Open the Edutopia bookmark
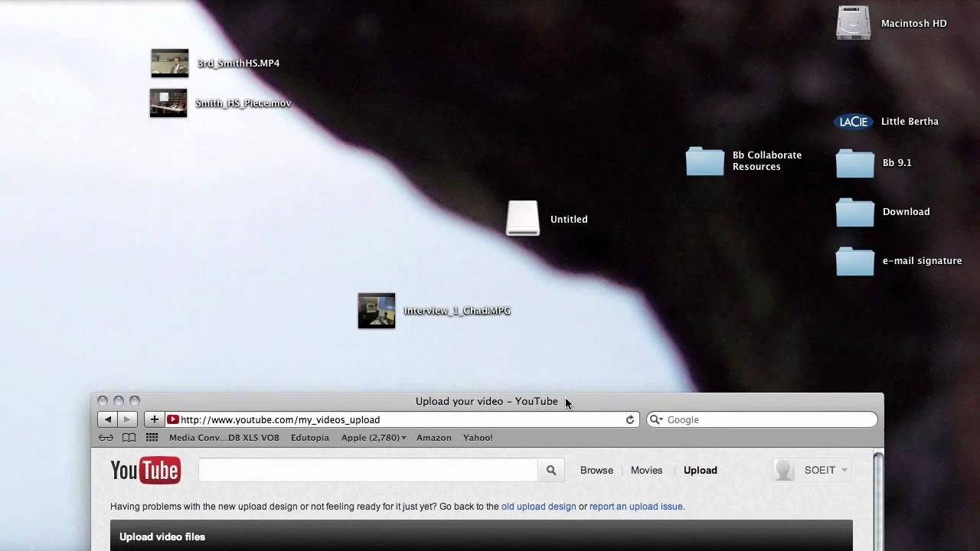 (310, 438)
